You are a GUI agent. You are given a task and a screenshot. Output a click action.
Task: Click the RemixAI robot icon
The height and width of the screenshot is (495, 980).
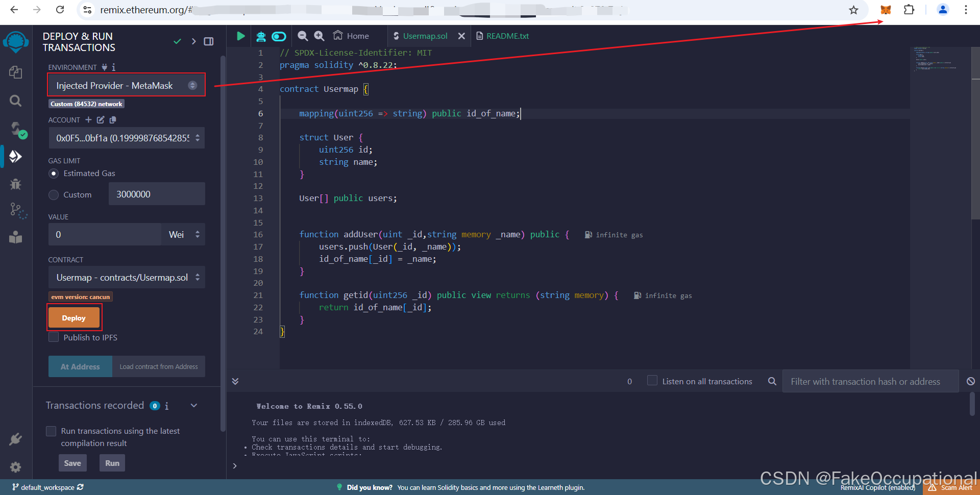(261, 36)
